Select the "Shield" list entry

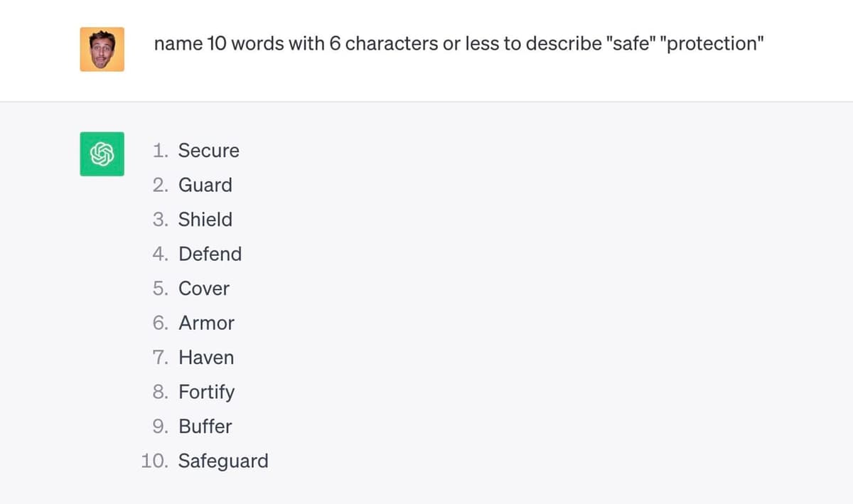point(205,220)
